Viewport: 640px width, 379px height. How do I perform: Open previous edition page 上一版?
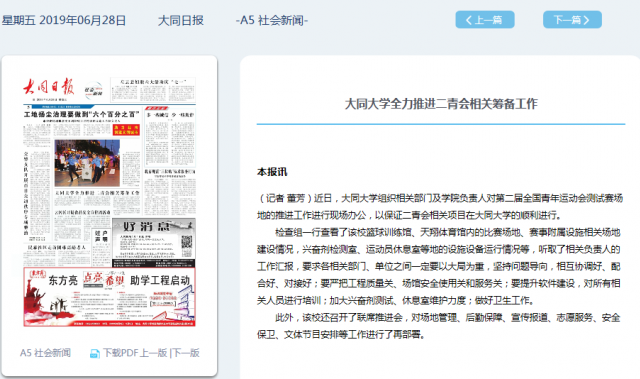(x=153, y=353)
